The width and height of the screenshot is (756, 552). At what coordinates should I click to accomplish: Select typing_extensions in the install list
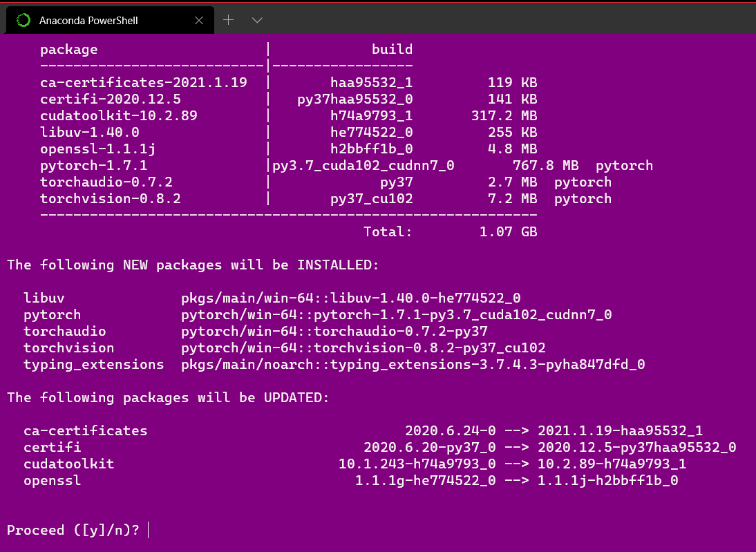pos(93,364)
